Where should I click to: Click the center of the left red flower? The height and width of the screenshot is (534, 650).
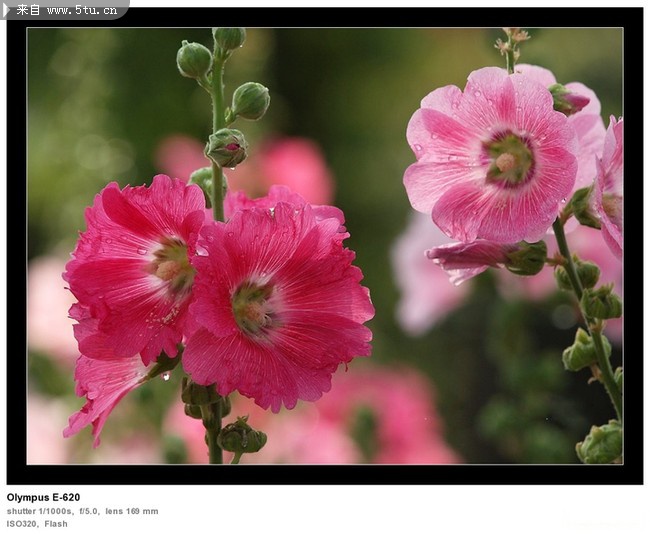click(x=172, y=264)
